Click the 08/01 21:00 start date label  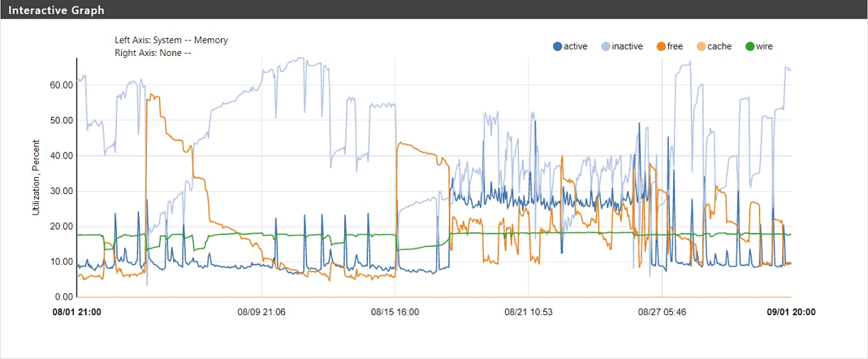click(x=76, y=312)
